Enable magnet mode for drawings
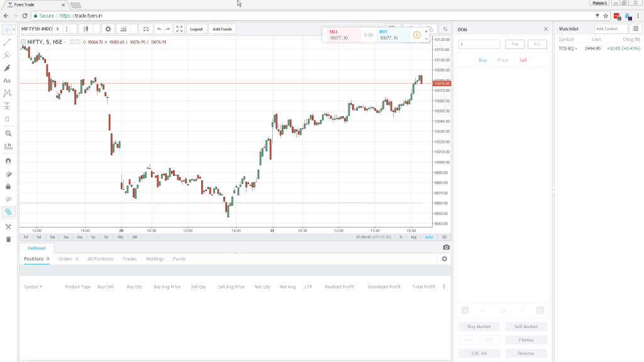644x362 pixels. 8,160
